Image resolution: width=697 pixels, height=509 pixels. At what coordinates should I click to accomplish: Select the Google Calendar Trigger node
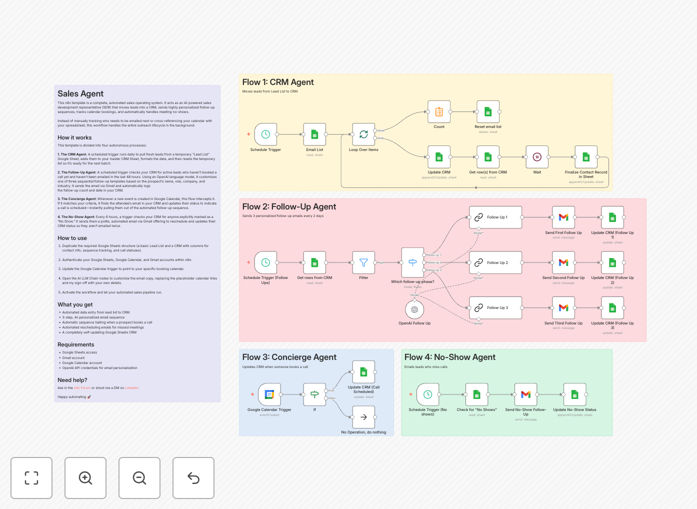[269, 394]
